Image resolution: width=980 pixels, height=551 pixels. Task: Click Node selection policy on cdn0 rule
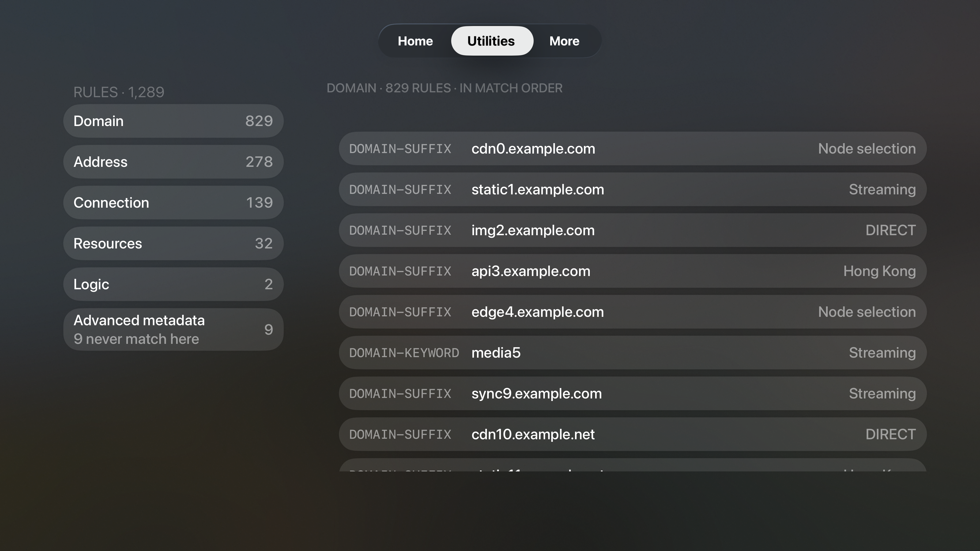tap(867, 149)
